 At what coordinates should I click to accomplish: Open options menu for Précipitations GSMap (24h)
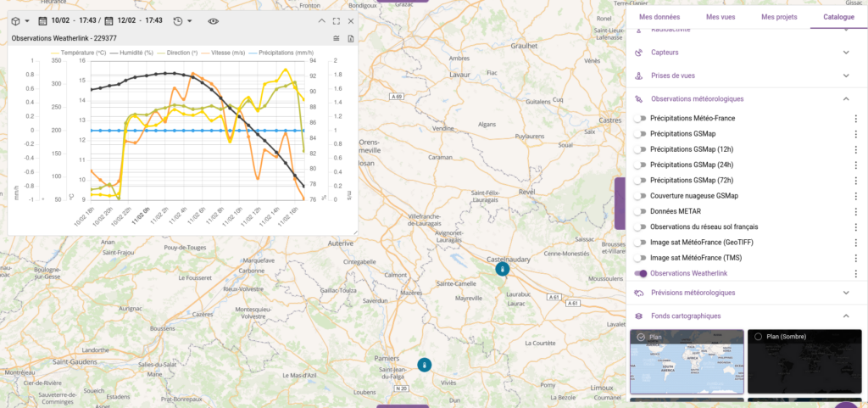[856, 165]
